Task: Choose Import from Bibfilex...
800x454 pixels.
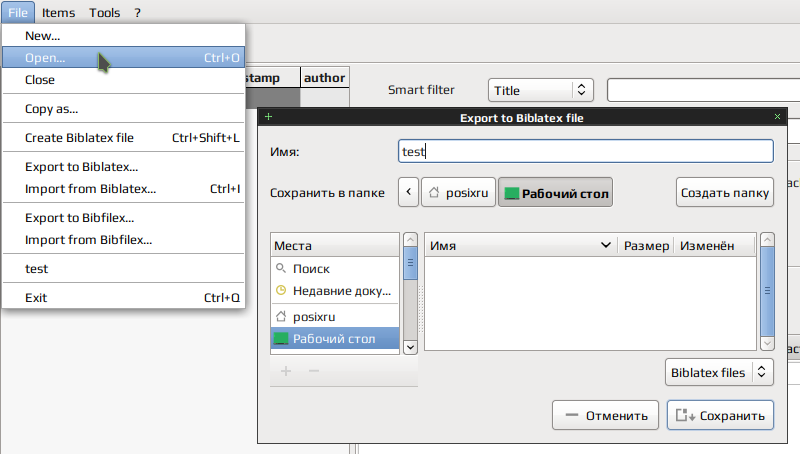Action: click(123, 240)
